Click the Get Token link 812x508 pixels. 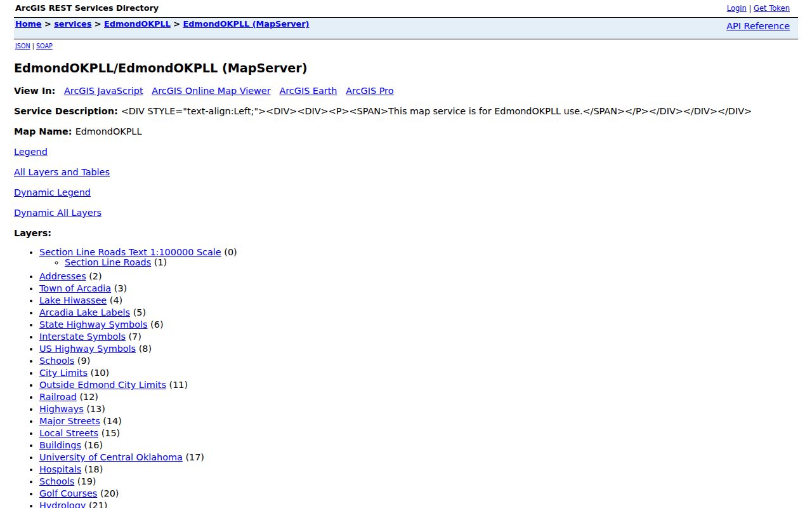click(x=771, y=8)
